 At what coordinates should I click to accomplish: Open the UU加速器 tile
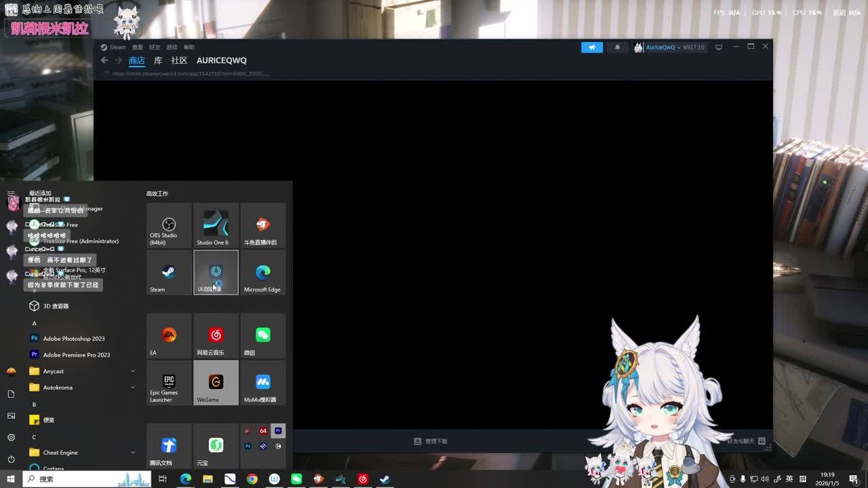[x=216, y=272]
